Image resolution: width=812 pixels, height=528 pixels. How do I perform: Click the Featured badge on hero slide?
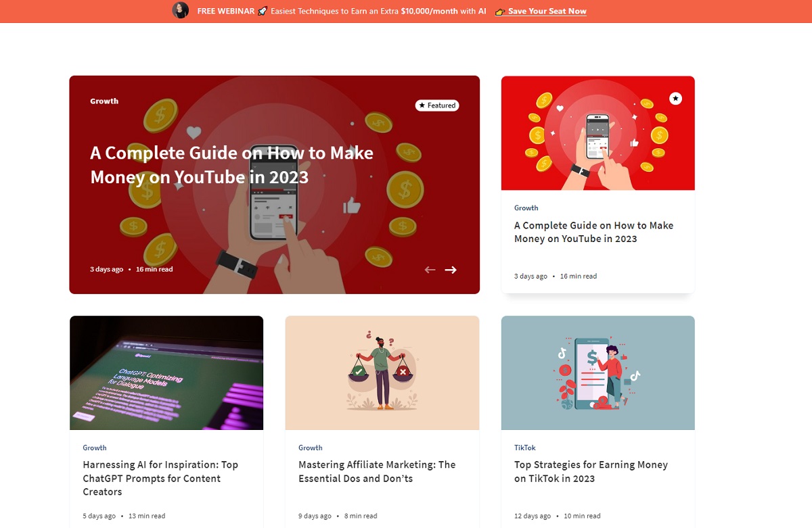pos(437,105)
